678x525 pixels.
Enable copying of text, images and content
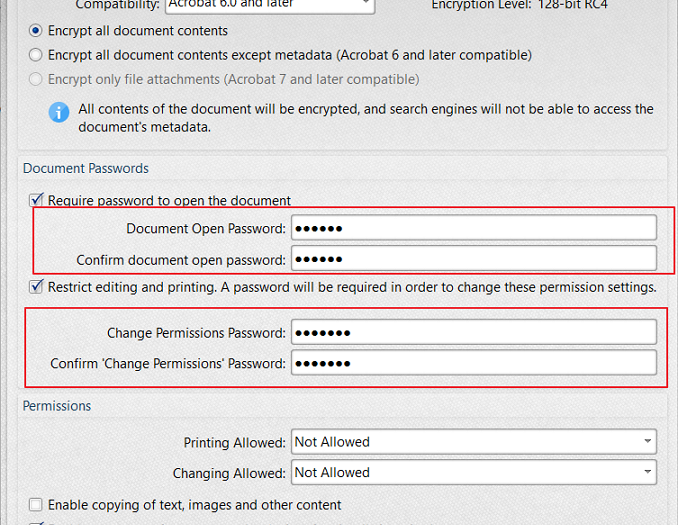[x=37, y=505]
